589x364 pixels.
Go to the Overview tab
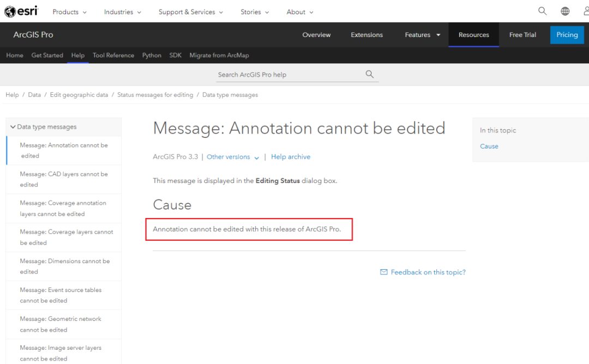pos(316,34)
